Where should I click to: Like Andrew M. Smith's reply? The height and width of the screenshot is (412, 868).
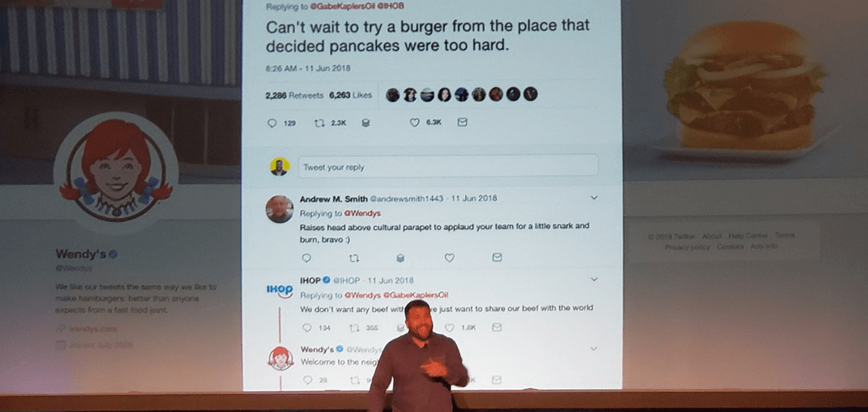[449, 257]
